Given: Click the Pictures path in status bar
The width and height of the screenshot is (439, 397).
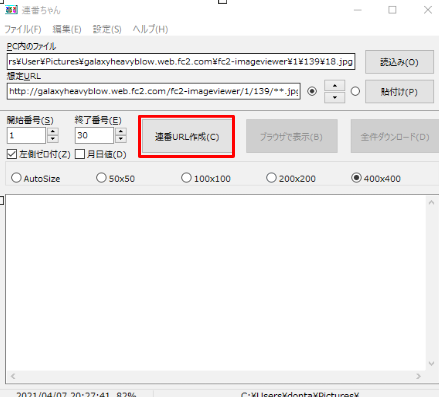Looking at the screenshot, I should pos(300,394).
